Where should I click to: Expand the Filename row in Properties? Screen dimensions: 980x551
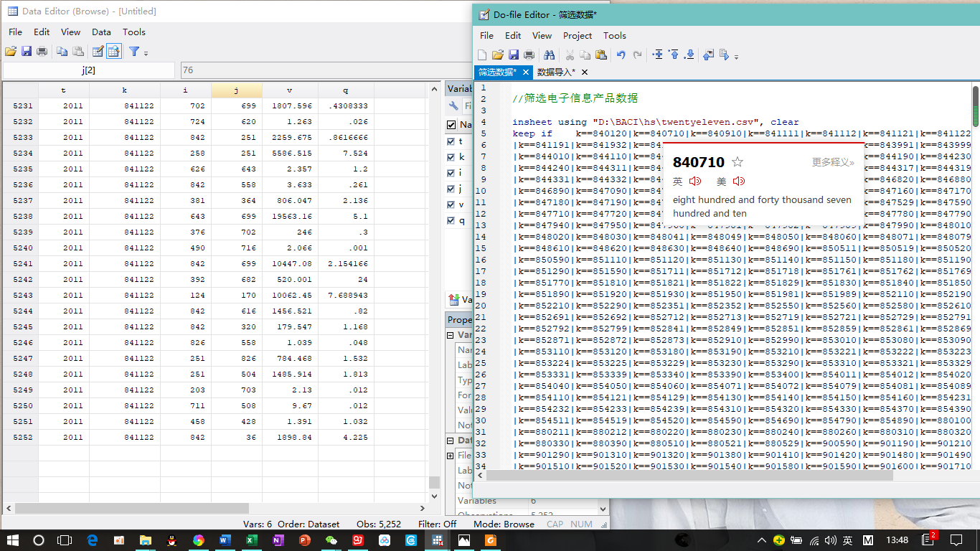click(x=451, y=456)
